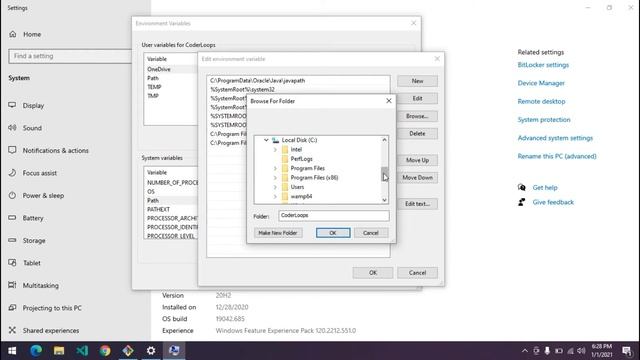The height and width of the screenshot is (360, 640).
Task: Click the Find a setting search box
Action: [70, 56]
